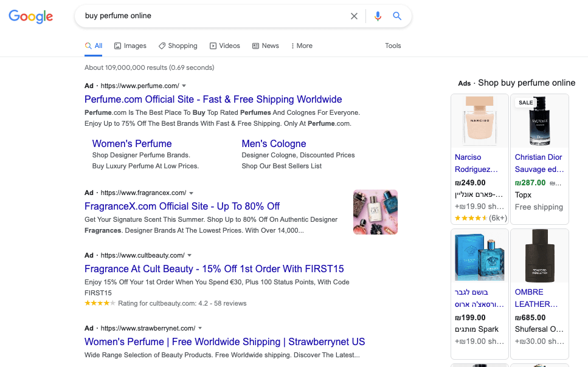Open the search Tools menu
Screen dimensions: 588x367
tap(393, 46)
